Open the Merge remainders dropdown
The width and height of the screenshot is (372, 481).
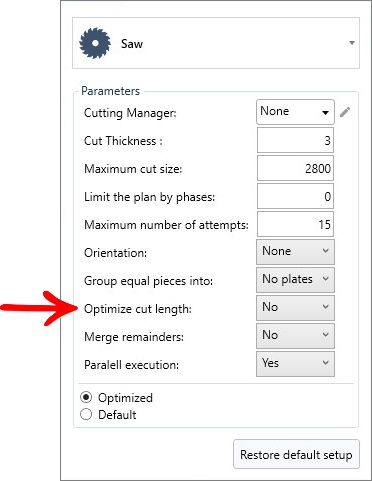(x=295, y=336)
